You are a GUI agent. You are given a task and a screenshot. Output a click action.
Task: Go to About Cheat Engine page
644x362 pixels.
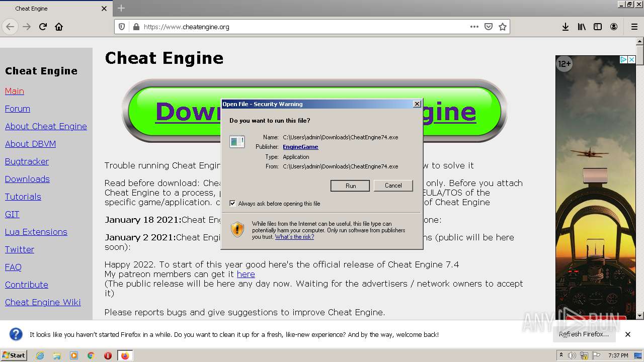46,126
